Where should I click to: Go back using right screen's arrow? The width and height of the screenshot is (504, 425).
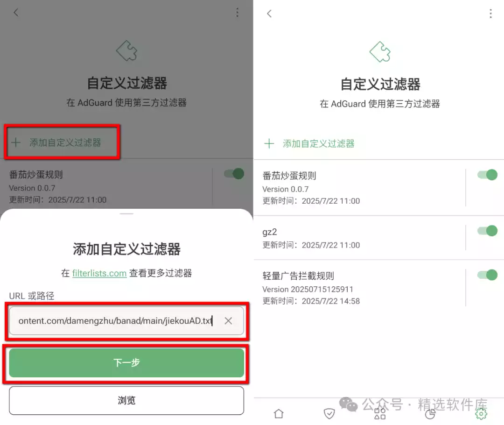point(269,14)
